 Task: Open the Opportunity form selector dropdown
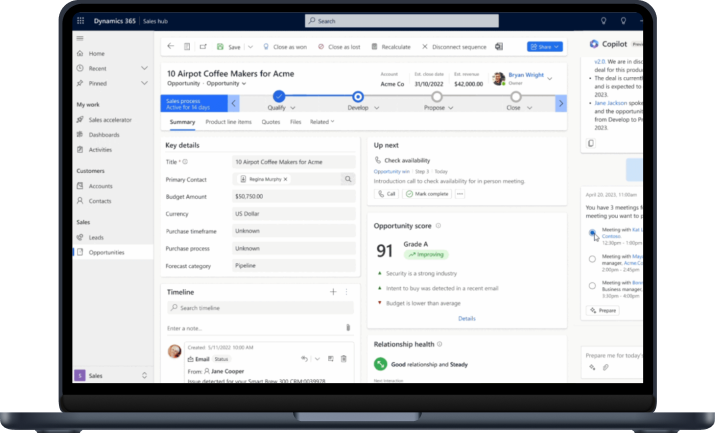coord(226,83)
